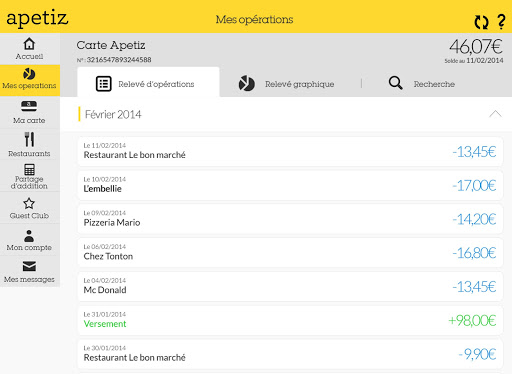
Task: Click the Mes messages label in the sidebar
Action: (29, 279)
